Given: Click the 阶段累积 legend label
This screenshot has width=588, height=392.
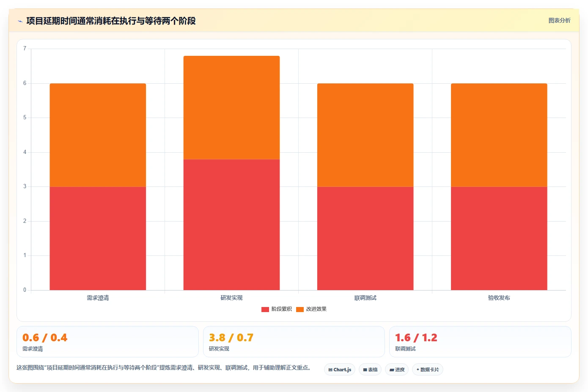Looking at the screenshot, I should [282, 309].
